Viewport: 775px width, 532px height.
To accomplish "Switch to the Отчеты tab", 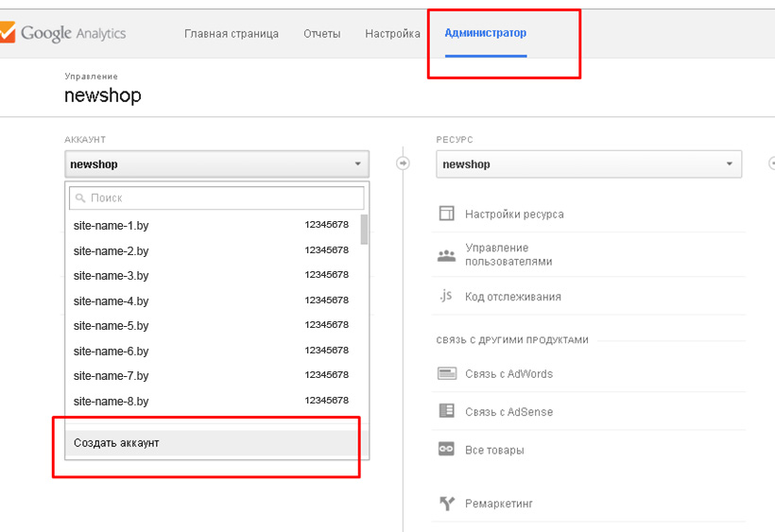I will point(321,34).
